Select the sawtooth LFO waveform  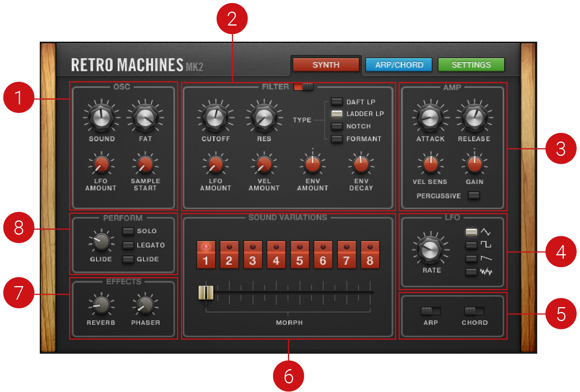coord(471,258)
